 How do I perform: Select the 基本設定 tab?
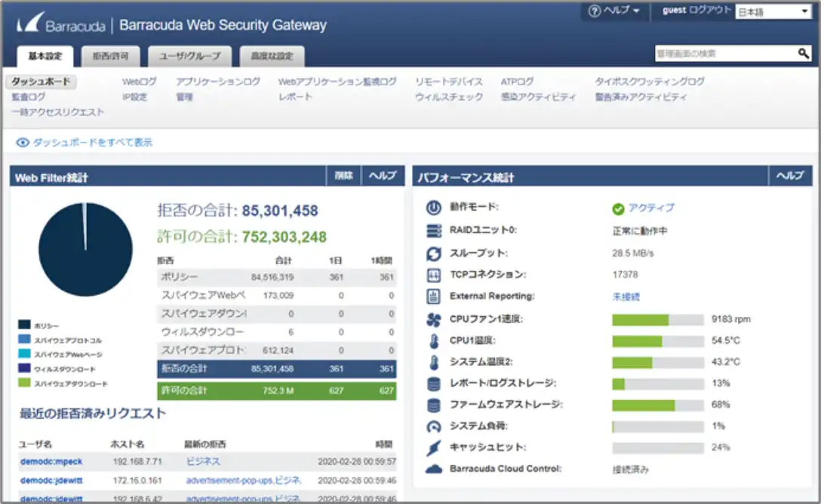(45, 56)
